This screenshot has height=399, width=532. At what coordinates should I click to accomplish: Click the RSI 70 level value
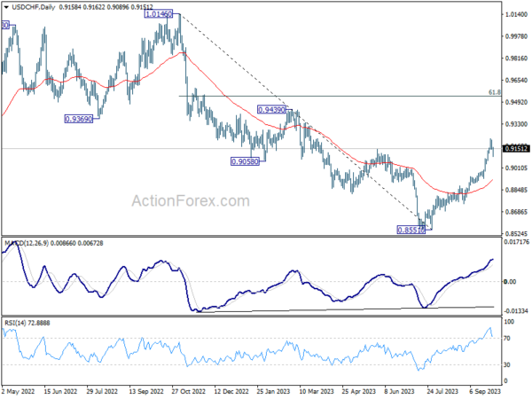click(508, 339)
